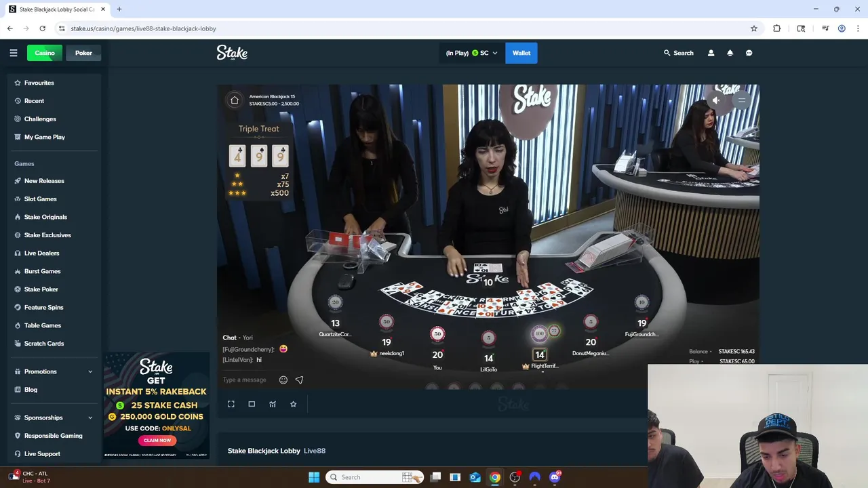
Task: Open Responsible Gaming page
Action: pyautogui.click(x=53, y=436)
